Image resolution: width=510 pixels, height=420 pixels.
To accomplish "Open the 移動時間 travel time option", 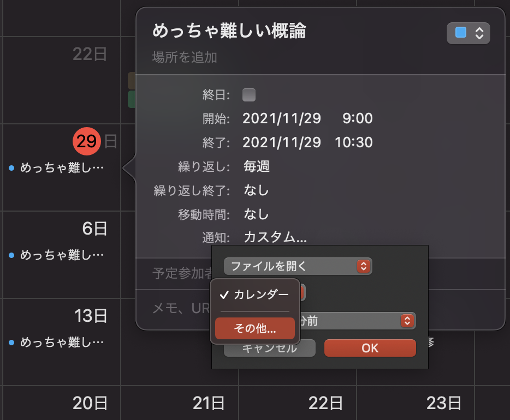I will 256,214.
